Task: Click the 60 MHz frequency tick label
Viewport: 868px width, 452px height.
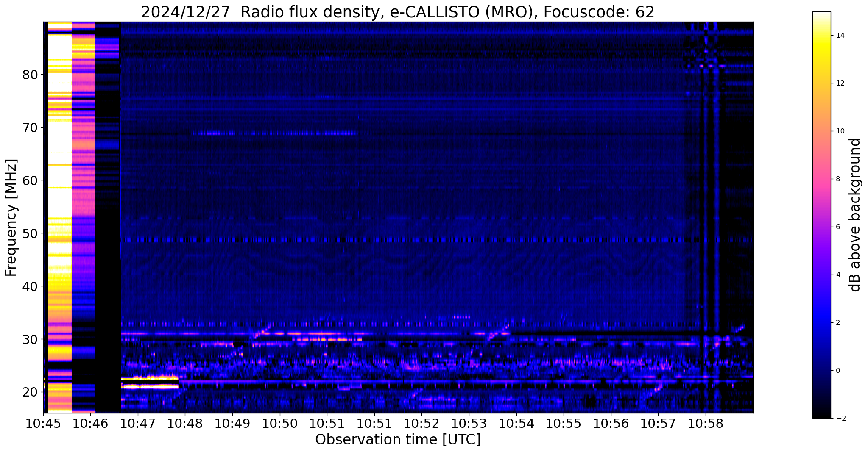Action: pyautogui.click(x=30, y=180)
